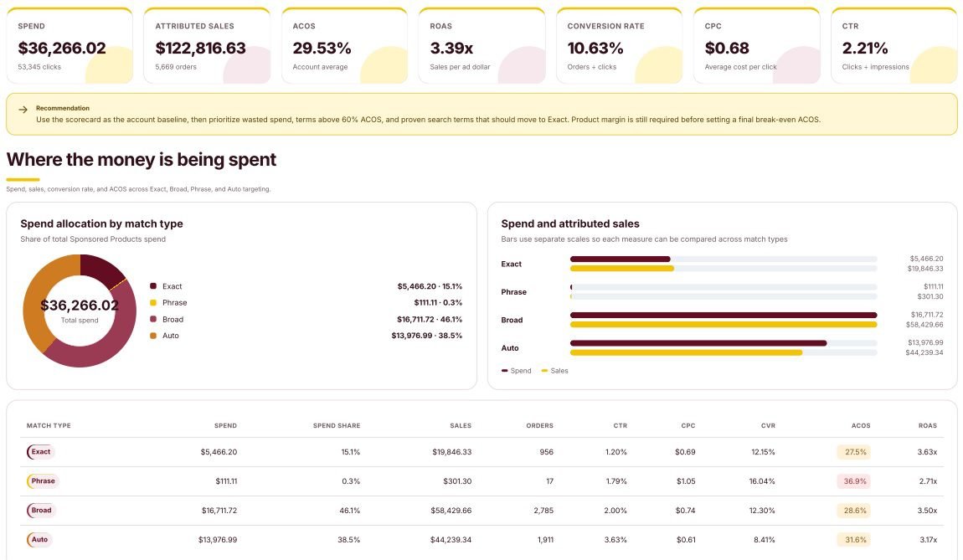The image size is (963, 560).
Task: Click the Sales legend marker under bars
Action: coord(545,371)
